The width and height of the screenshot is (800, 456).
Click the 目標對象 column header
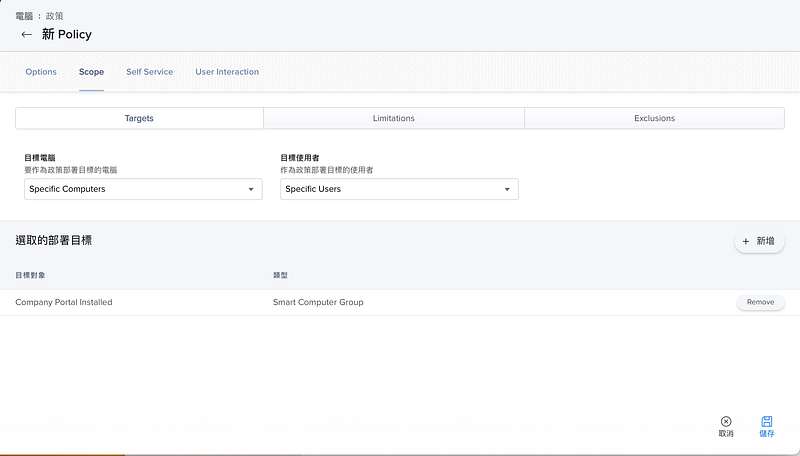(x=30, y=275)
